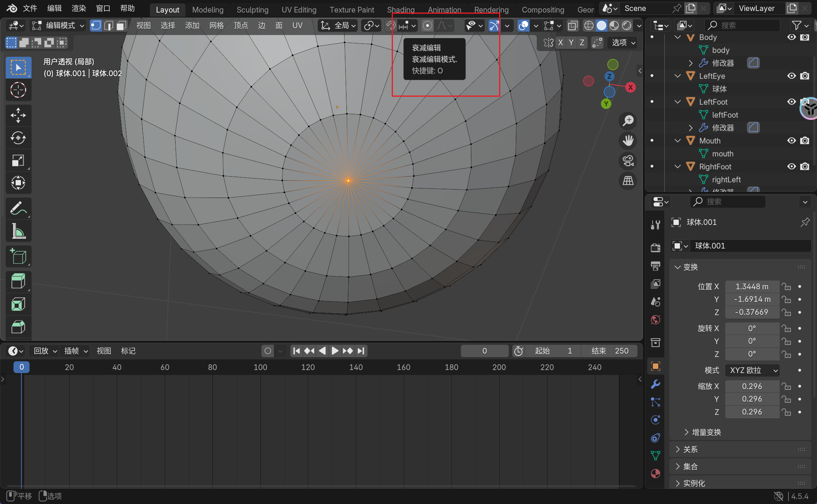
Task: Switch to face select mode
Action: pyautogui.click(x=121, y=26)
